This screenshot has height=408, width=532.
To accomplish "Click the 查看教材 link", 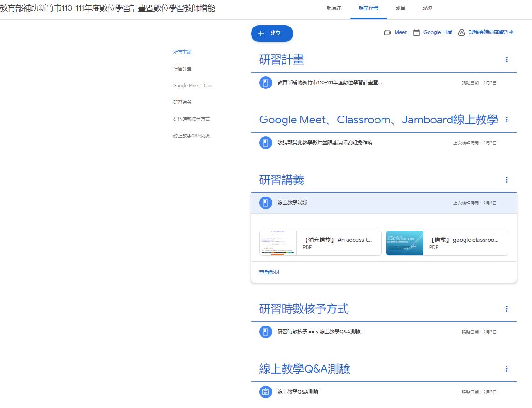I will click(269, 272).
